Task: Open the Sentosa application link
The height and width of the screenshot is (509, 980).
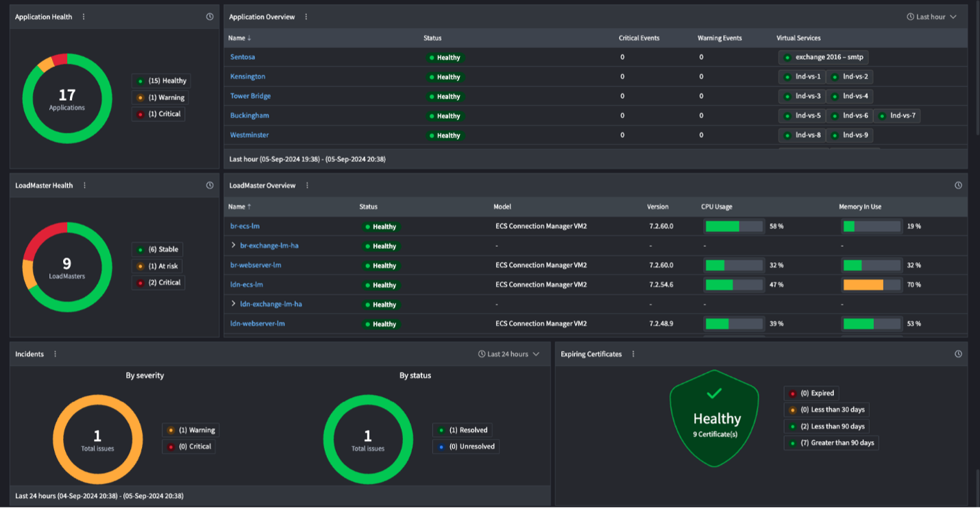Action: (242, 57)
